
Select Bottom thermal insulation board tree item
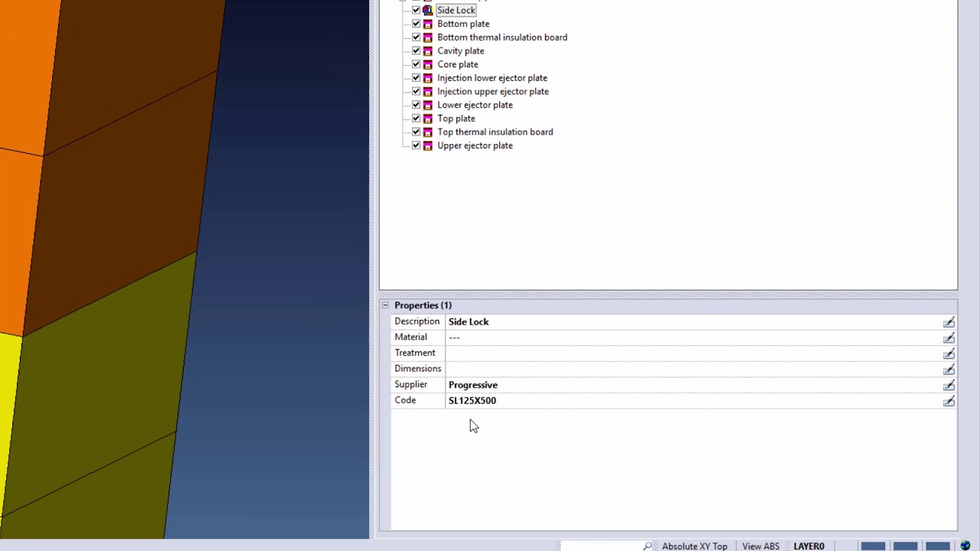pyautogui.click(x=502, y=37)
